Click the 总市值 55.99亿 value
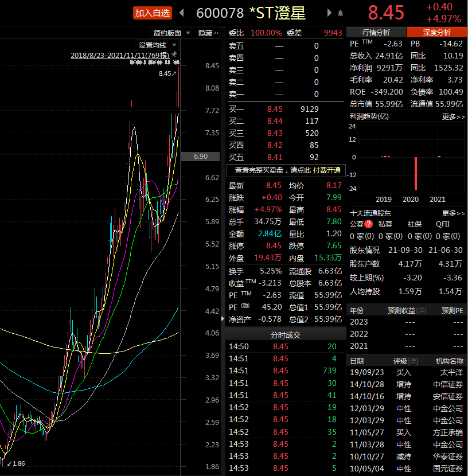Viewport: 468px width, 476px height. coord(389,104)
